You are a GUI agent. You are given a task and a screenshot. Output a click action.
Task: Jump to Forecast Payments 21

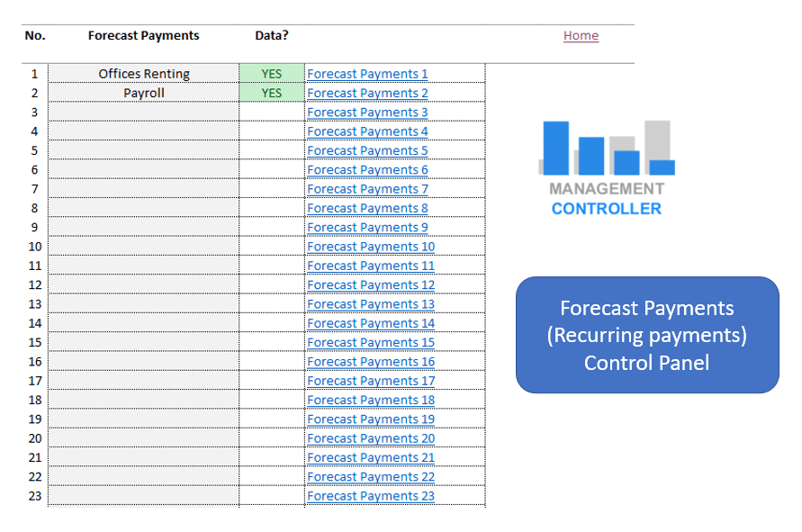(370, 457)
